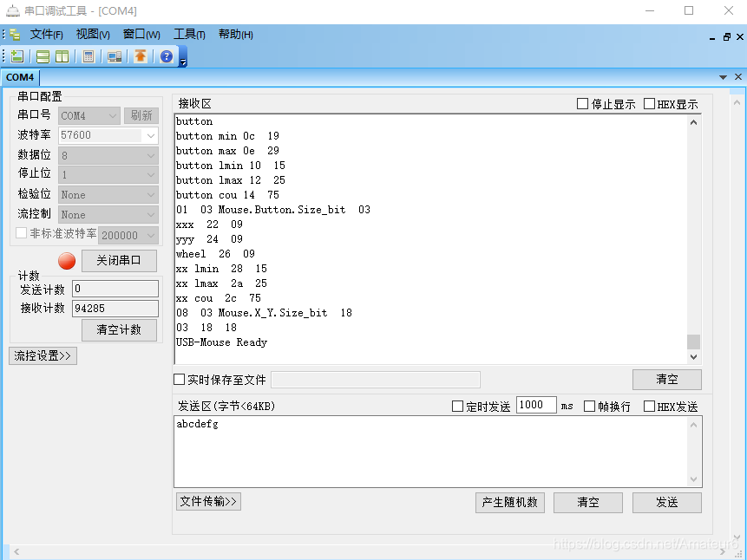
Task: Open the tab list dropdown arrow
Action: click(724, 77)
